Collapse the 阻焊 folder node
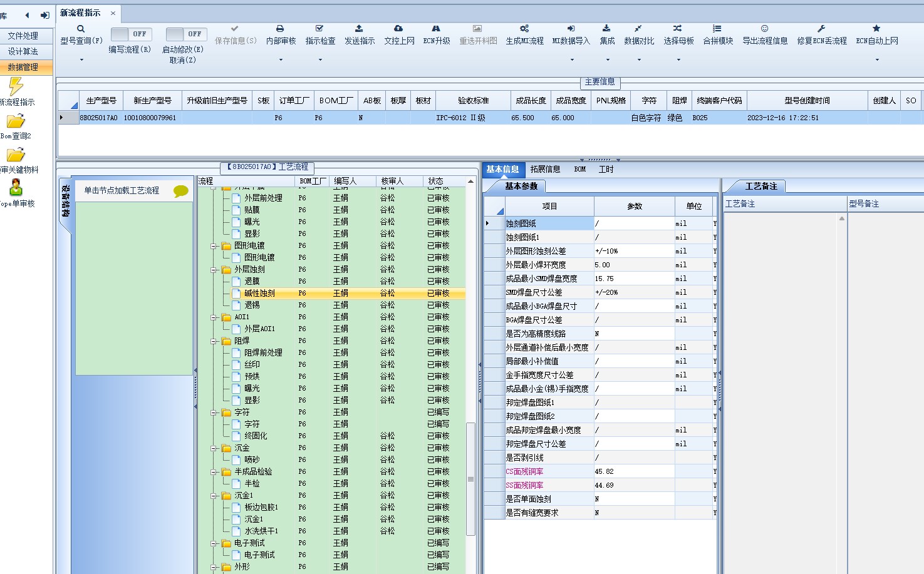This screenshot has height=574, width=924. 214,341
